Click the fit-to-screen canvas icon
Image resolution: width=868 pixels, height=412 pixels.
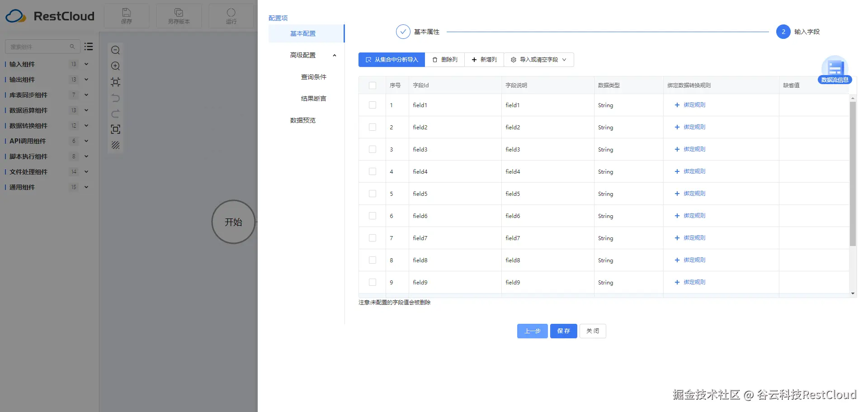116,129
